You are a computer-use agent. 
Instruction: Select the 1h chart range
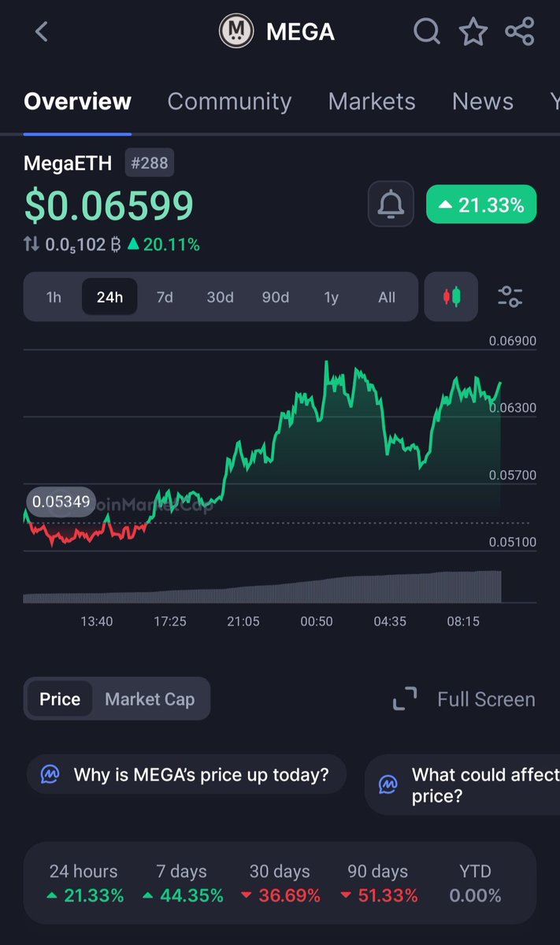[x=54, y=297]
